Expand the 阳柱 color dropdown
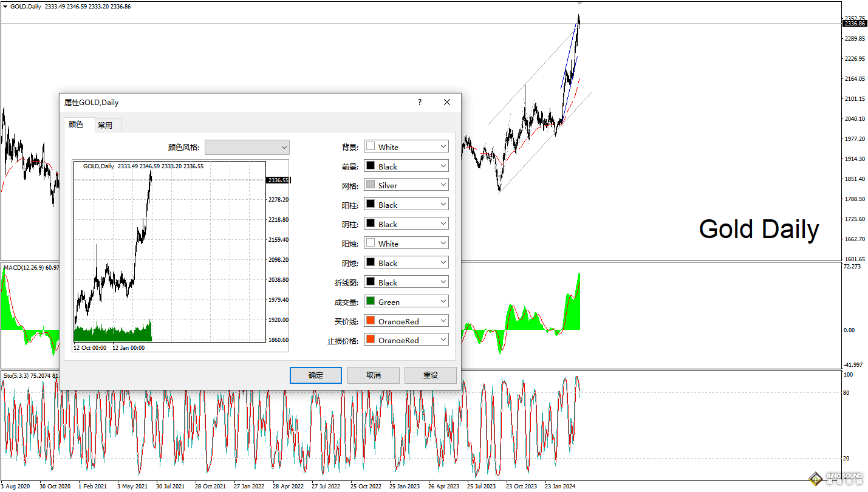This screenshot has width=868, height=492. click(443, 204)
